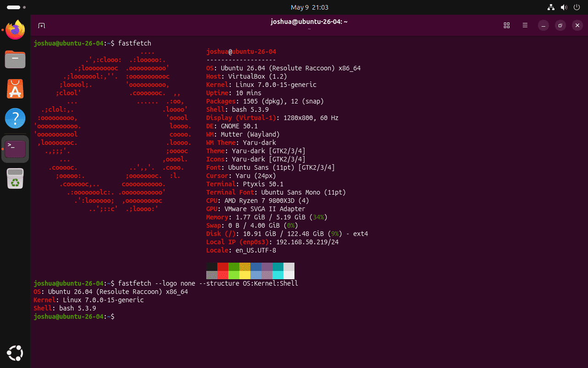Click the Display (Virtual-1) line
Viewport: 588px width, 368px height.
(272, 118)
